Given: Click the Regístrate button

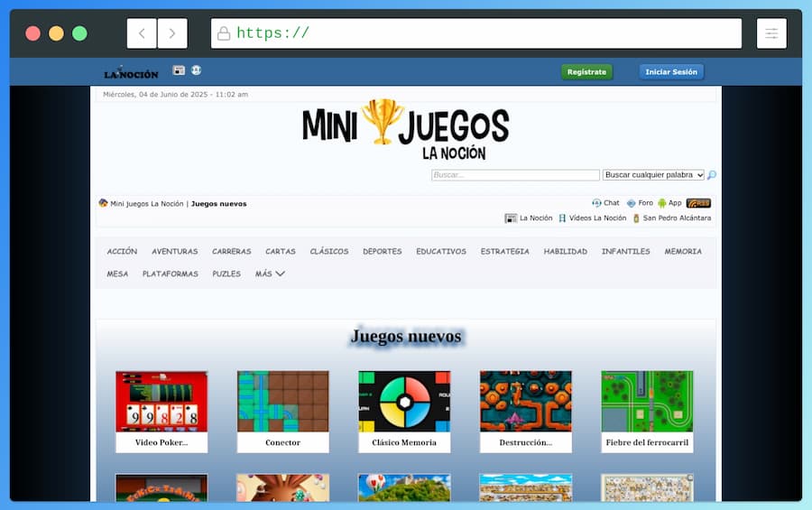Looking at the screenshot, I should click(x=586, y=72).
